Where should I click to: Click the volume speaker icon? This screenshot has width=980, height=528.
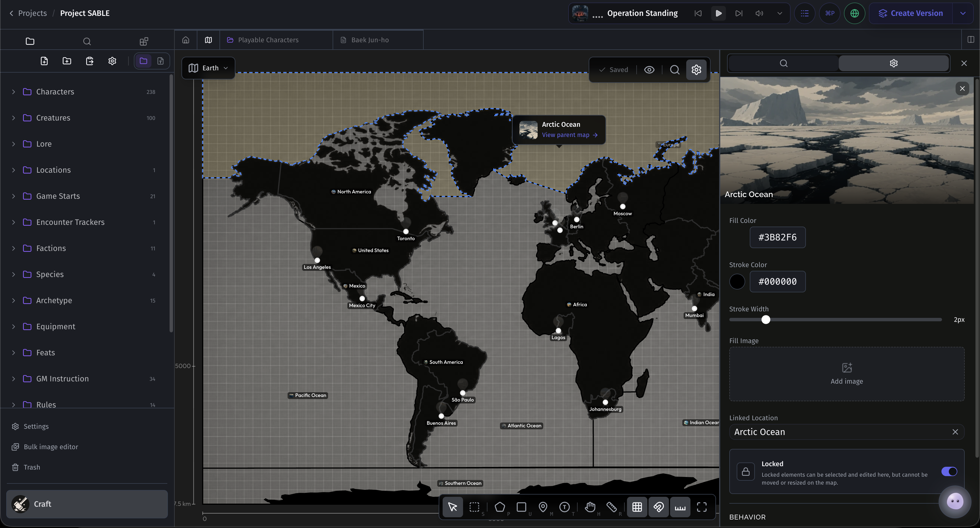pos(759,13)
